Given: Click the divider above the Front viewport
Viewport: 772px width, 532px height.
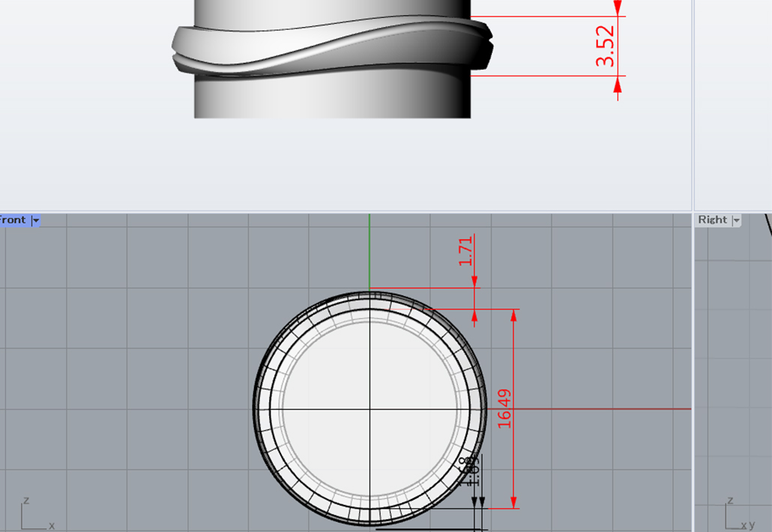Looking at the screenshot, I should click(x=345, y=212).
